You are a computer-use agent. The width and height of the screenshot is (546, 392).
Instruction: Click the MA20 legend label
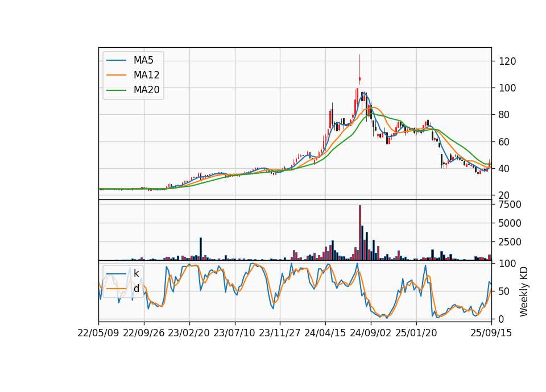click(146, 90)
